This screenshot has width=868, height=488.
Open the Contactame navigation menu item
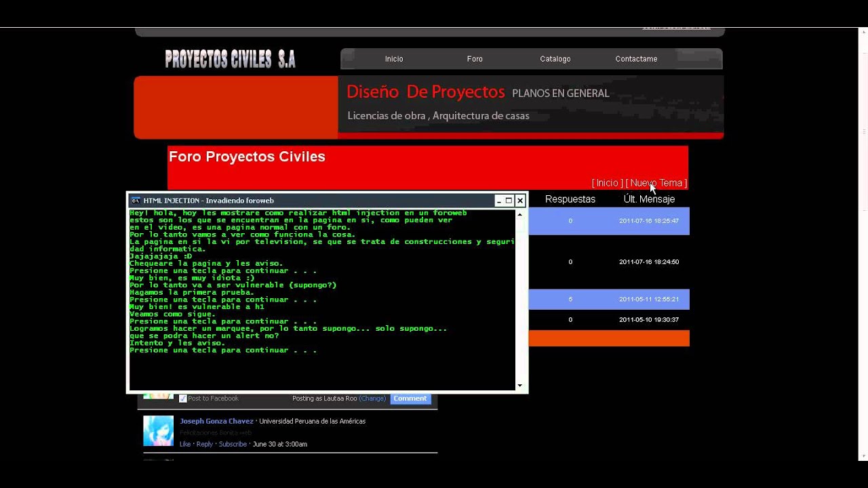pos(636,59)
